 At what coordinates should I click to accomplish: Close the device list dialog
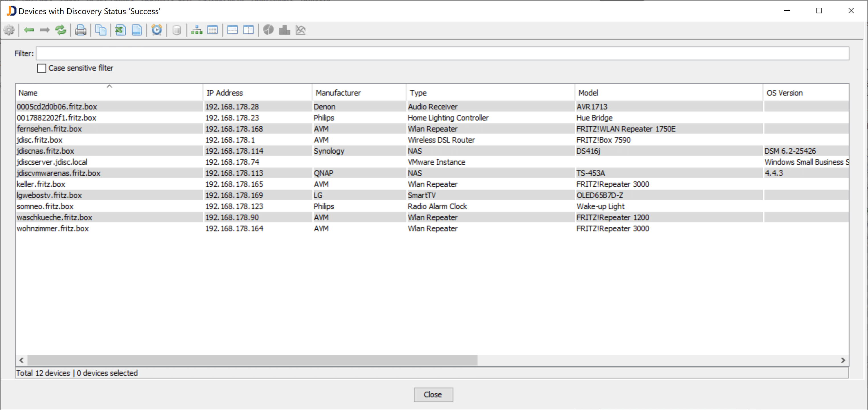[433, 395]
